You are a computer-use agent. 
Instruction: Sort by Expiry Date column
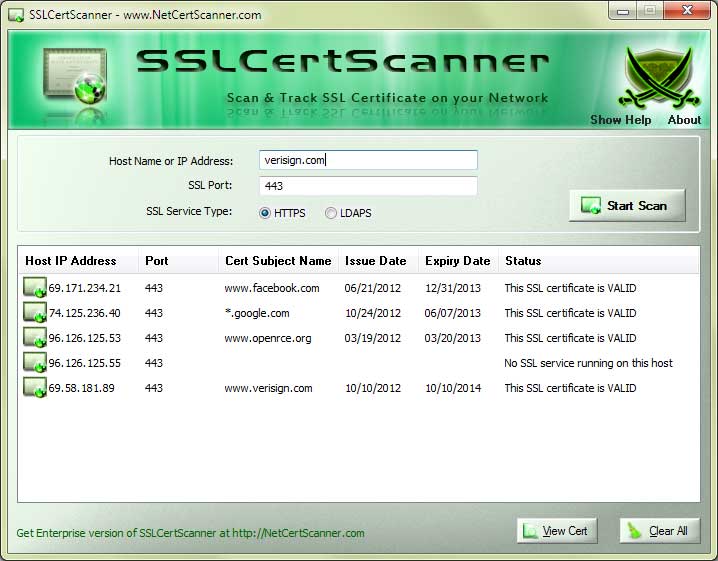click(x=458, y=261)
